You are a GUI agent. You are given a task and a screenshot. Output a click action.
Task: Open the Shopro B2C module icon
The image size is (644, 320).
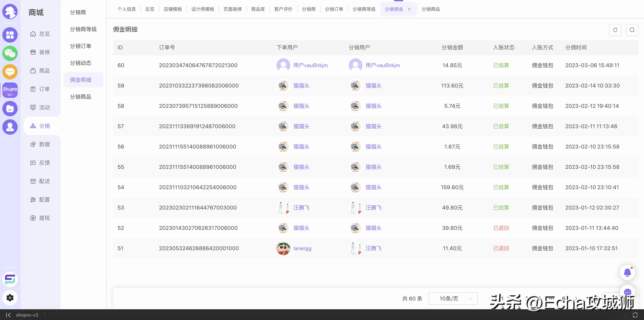tap(10, 90)
